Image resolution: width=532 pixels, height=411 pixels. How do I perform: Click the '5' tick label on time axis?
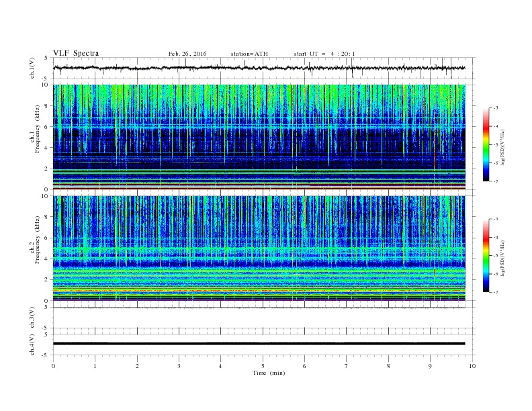tap(263, 366)
